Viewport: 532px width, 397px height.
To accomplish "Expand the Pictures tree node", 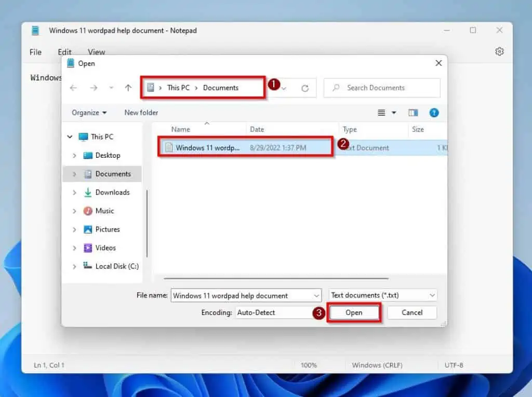I will click(74, 229).
